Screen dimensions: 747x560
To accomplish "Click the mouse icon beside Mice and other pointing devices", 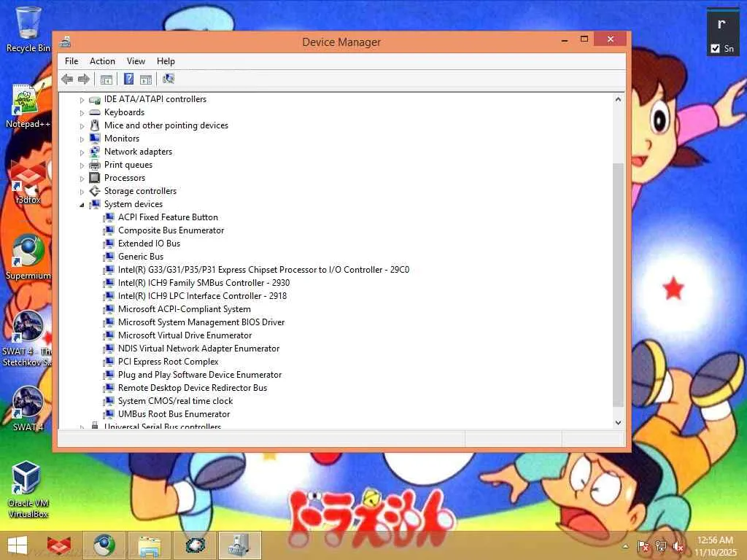I will 95,125.
